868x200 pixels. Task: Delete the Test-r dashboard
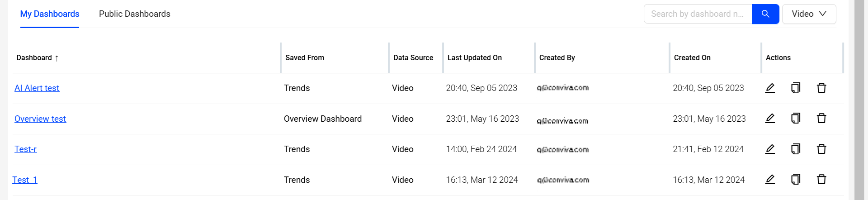pos(821,149)
